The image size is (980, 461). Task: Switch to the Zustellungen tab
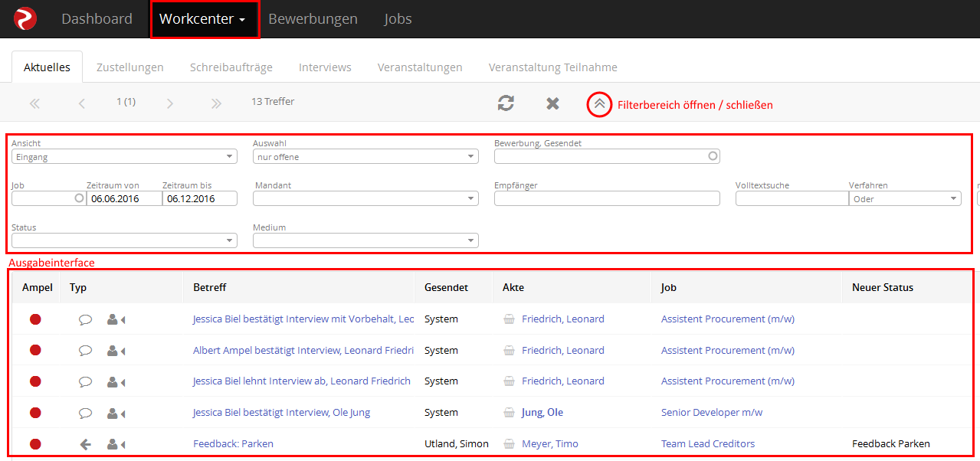click(130, 67)
